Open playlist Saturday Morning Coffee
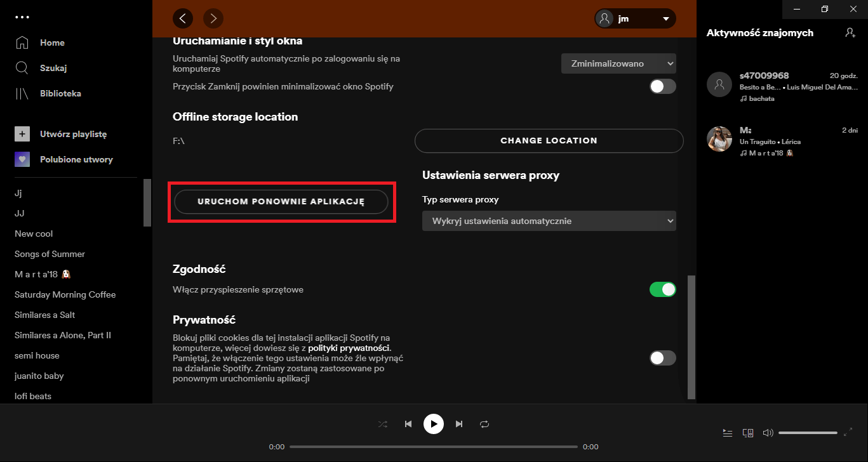This screenshot has height=462, width=868. click(x=65, y=294)
